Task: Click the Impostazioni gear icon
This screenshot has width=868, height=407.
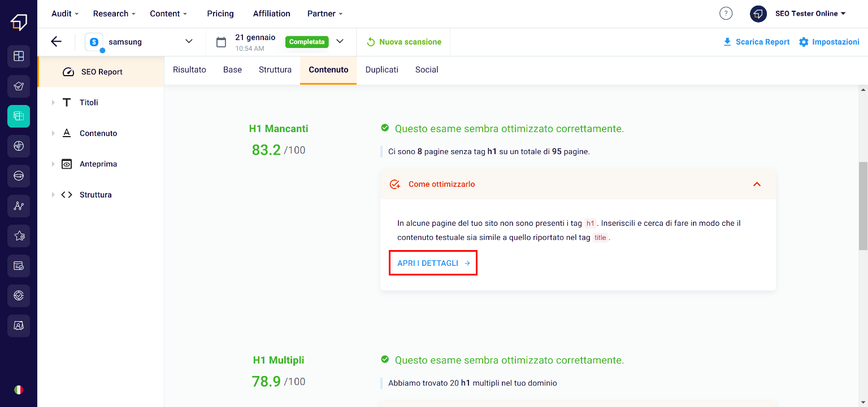Action: pyautogui.click(x=804, y=42)
